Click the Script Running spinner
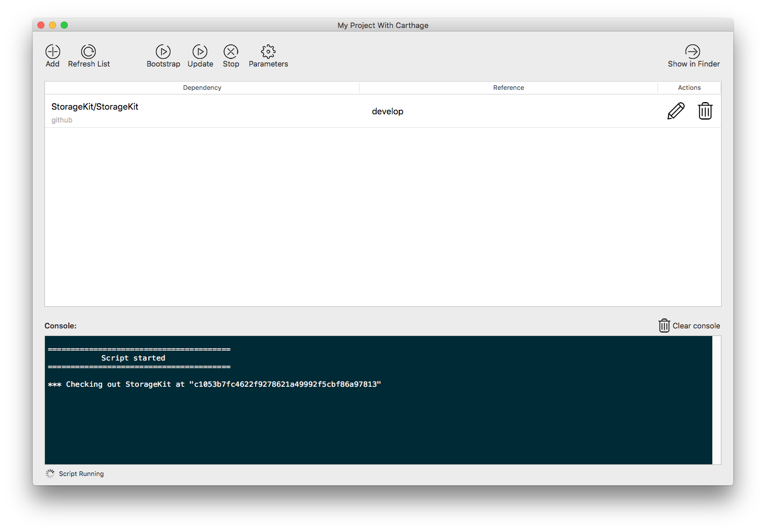The width and height of the screenshot is (766, 532). click(x=50, y=474)
